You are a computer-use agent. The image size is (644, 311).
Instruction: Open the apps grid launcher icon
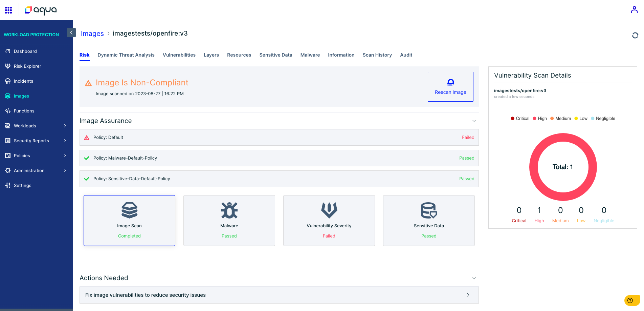(x=8, y=10)
